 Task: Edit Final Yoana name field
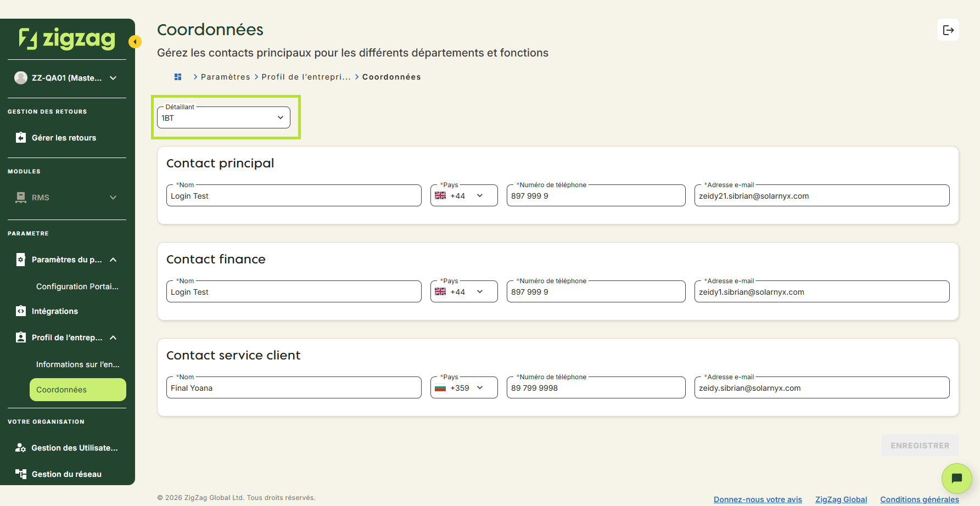(294, 387)
